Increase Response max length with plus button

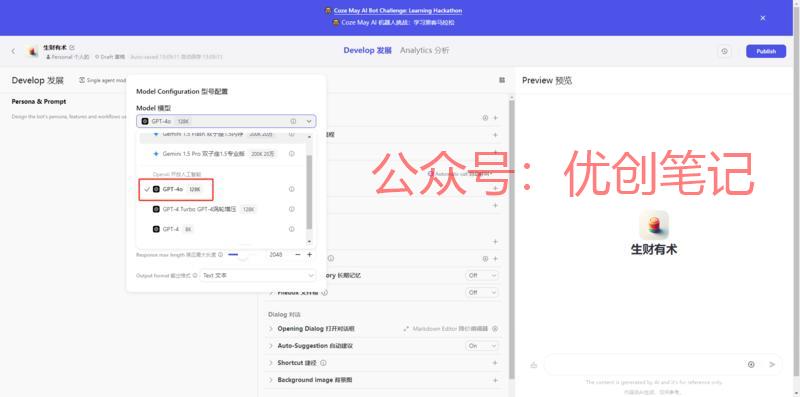[309, 254]
